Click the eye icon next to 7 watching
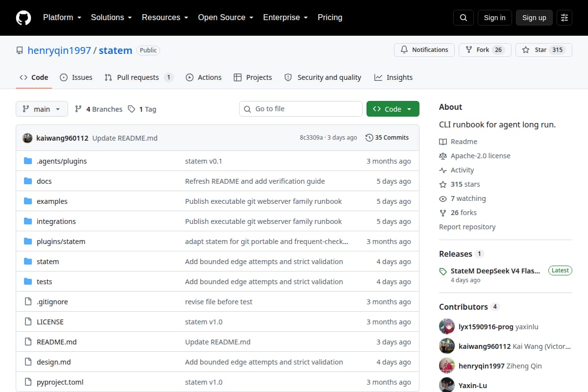 443,198
